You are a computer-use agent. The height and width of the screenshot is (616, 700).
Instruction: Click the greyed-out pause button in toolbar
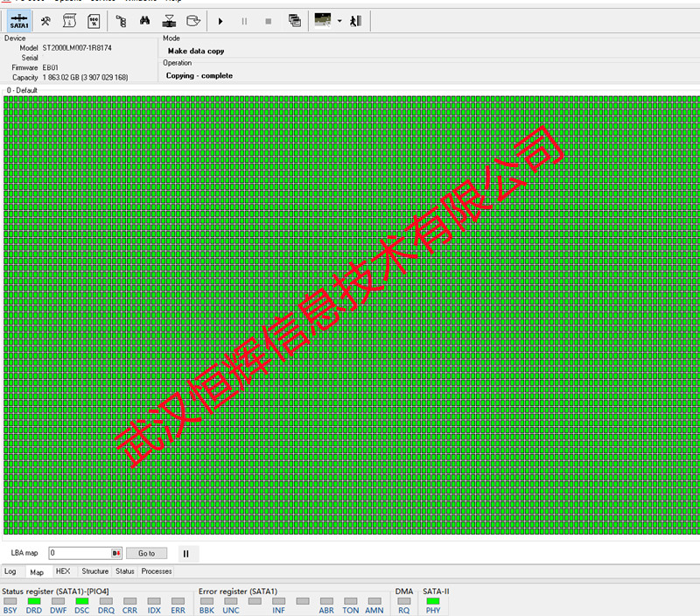pyautogui.click(x=244, y=21)
